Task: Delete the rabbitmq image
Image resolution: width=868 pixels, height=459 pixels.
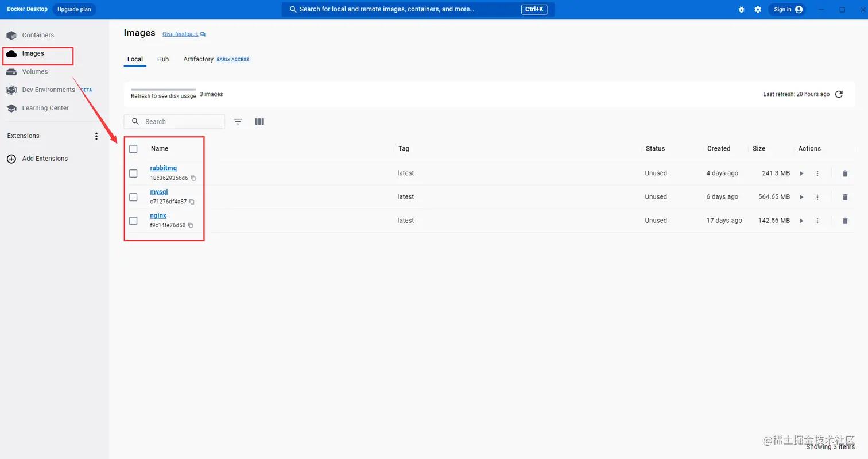Action: (x=845, y=173)
